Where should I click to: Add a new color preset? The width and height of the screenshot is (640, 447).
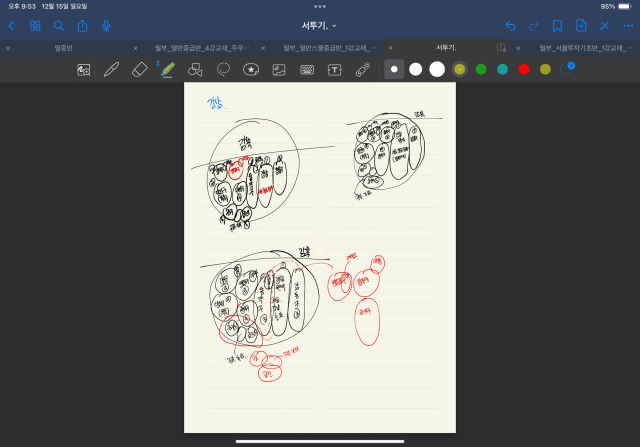[567, 68]
